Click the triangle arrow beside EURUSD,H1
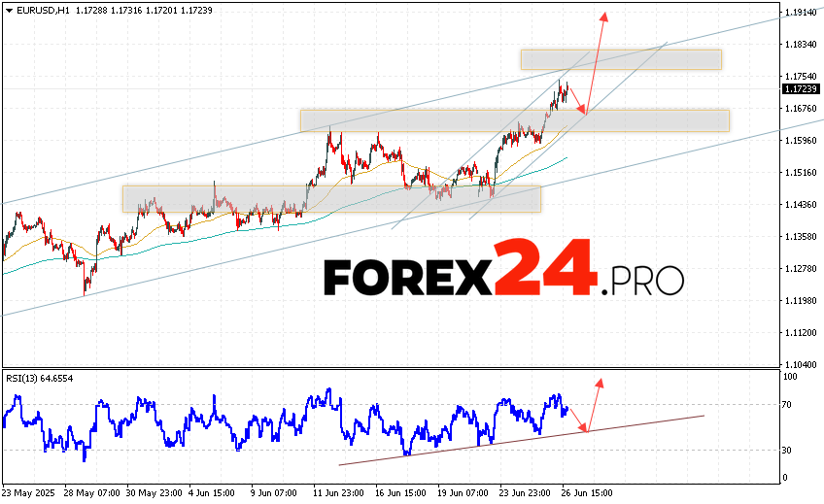The image size is (824, 504). (x=8, y=8)
